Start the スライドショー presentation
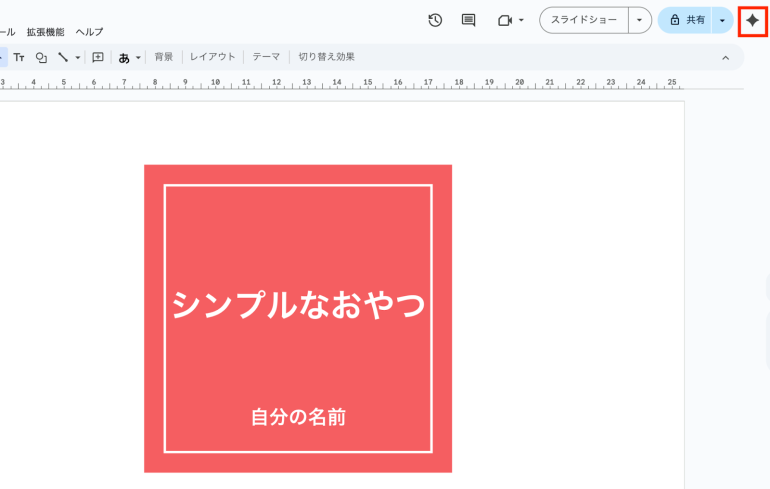Image resolution: width=770 pixels, height=489 pixels. pos(584,20)
